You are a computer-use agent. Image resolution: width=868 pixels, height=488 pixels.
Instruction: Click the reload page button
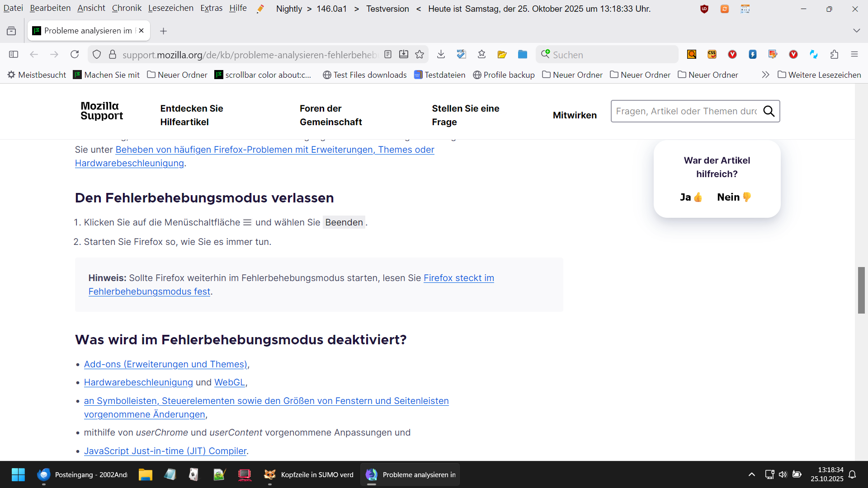75,55
